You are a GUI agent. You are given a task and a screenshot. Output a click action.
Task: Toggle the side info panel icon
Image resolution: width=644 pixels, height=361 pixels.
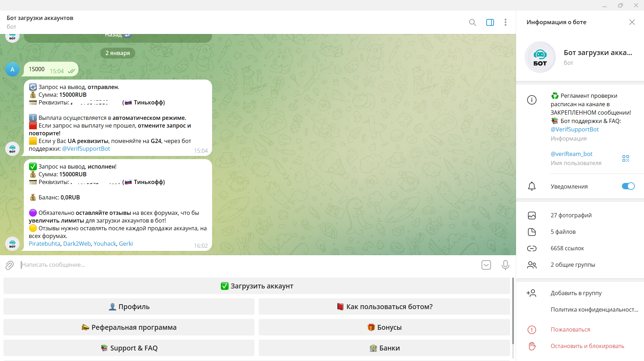pos(490,22)
